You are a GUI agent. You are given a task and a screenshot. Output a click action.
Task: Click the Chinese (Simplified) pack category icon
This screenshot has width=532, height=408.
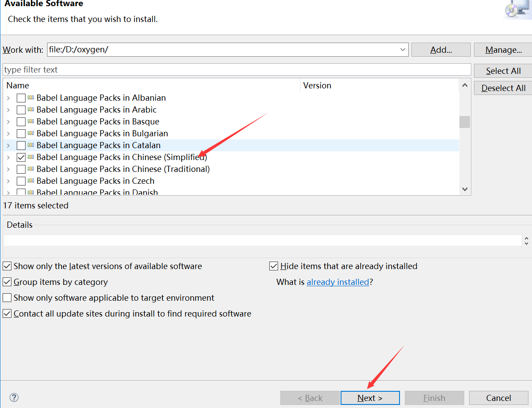coord(31,157)
